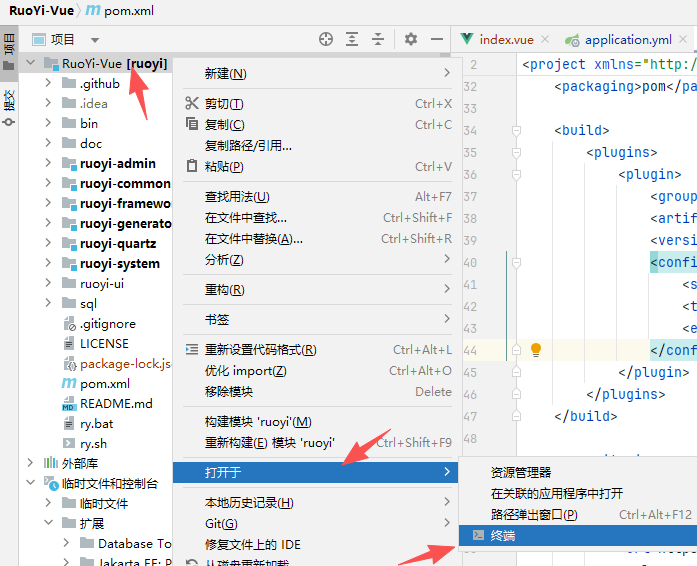Open project panel gear settings

(411, 39)
